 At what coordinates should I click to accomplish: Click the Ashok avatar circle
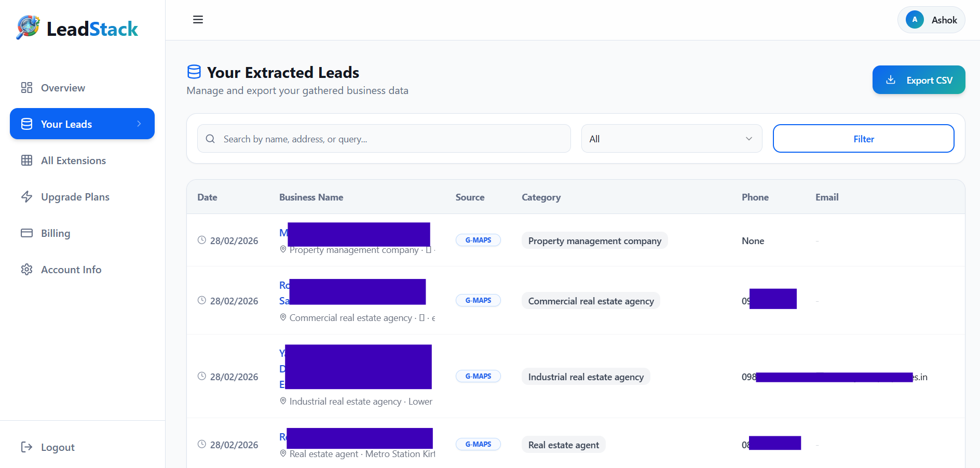click(x=914, y=19)
